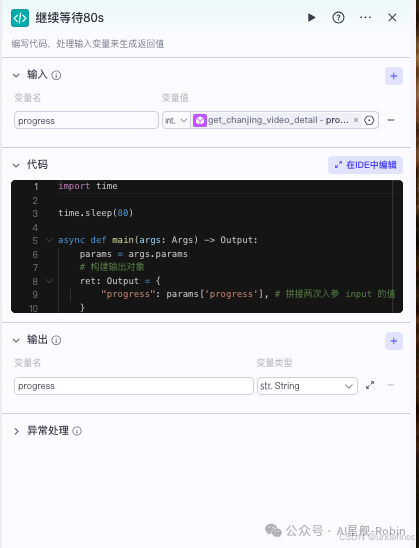Show info tooltip for 输出
Viewport: 419px width, 548px height.
click(56, 340)
